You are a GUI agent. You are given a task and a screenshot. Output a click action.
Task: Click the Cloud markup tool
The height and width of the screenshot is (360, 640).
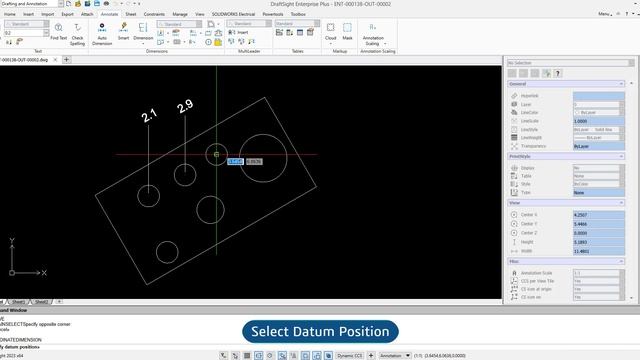point(331,33)
